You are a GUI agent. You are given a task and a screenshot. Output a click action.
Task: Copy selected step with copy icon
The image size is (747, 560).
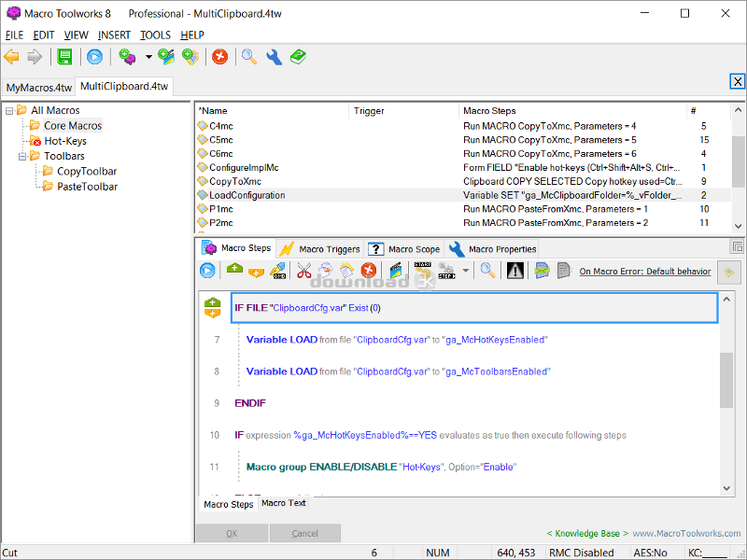pyautogui.click(x=325, y=271)
